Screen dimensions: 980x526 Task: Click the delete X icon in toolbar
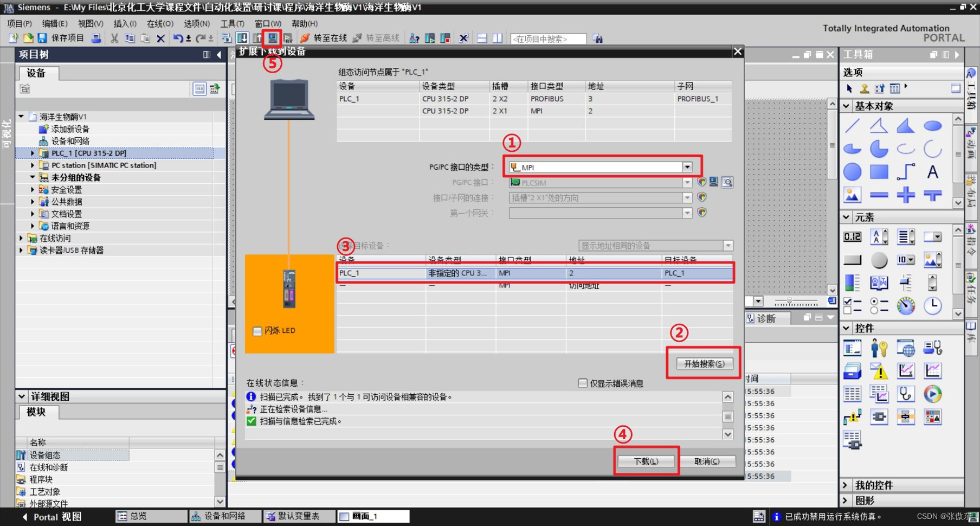[x=160, y=39]
